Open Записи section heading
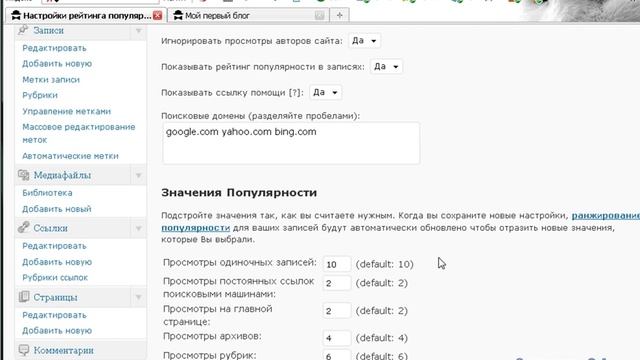Viewport: 640px width, 360px height. (x=49, y=31)
